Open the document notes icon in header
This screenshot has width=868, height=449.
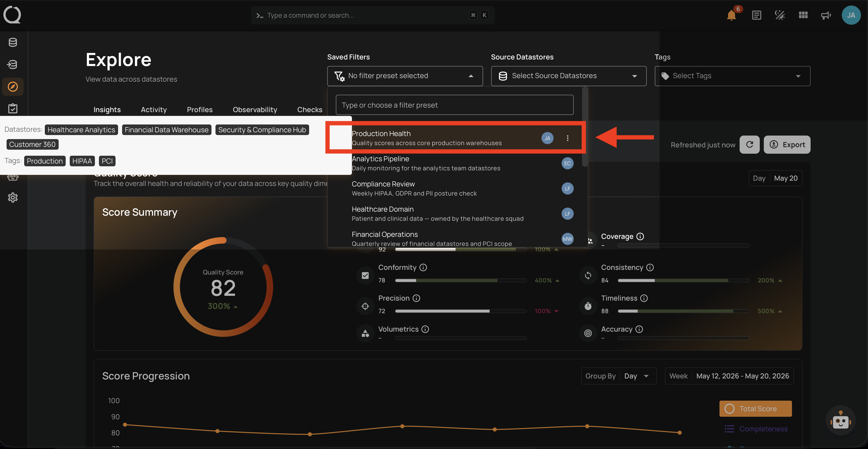pyautogui.click(x=756, y=15)
